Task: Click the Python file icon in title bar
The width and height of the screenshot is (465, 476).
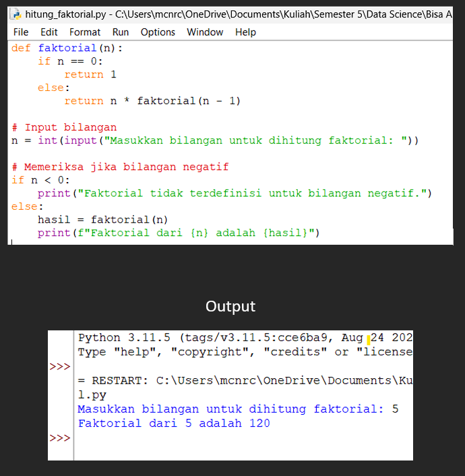Action: (16, 13)
